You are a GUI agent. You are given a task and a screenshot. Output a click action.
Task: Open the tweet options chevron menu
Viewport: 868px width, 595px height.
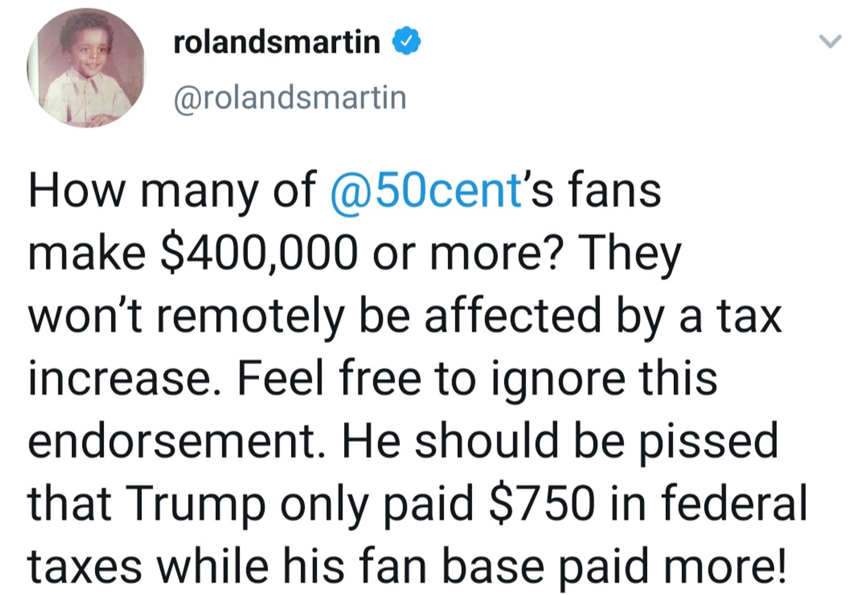(x=829, y=42)
